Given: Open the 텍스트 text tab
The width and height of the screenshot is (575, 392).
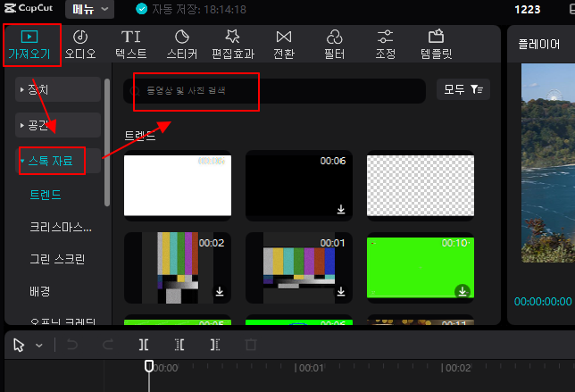Looking at the screenshot, I should [x=131, y=46].
